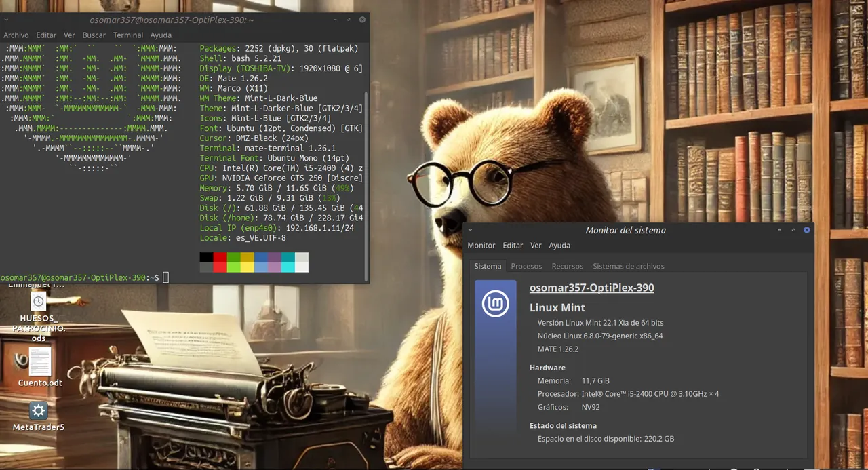
Task: Click 'Espacio en el disco disponible: 220,2 GB'
Action: tap(606, 439)
